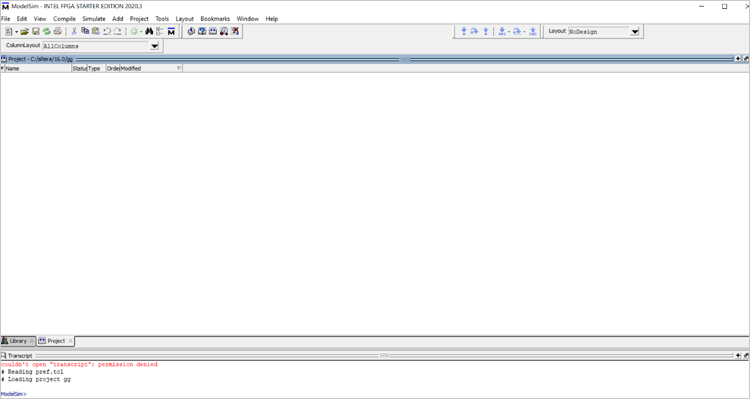The image size is (750, 399).
Task: Open the View menu
Action: (40, 19)
